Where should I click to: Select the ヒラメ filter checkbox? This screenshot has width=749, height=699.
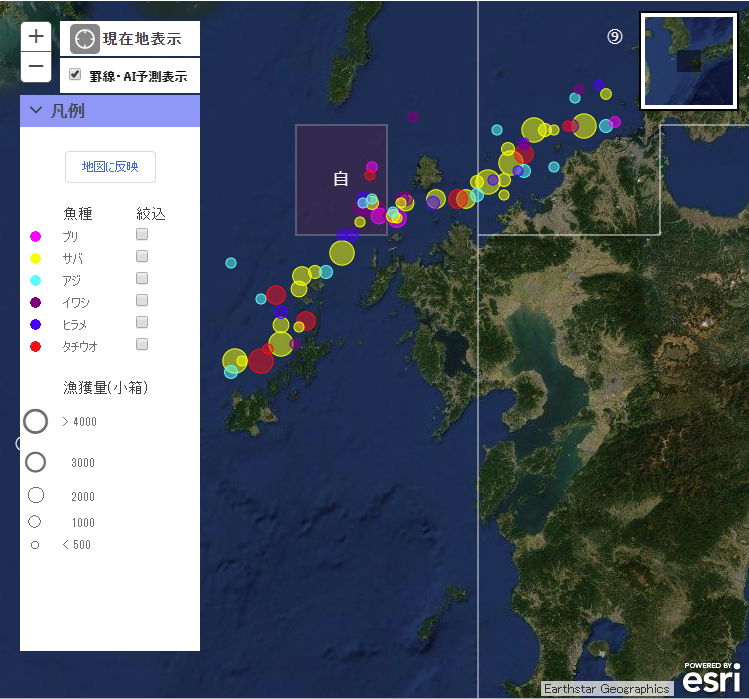pos(142,322)
